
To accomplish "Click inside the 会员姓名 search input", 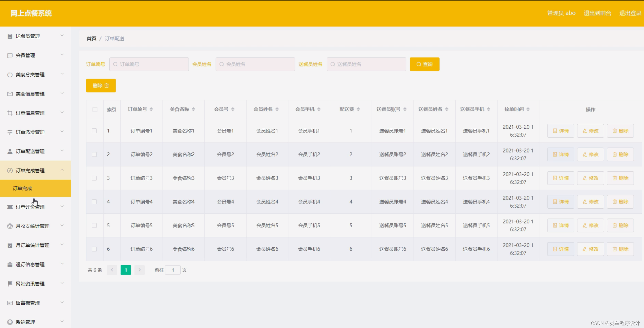I will pos(255,64).
